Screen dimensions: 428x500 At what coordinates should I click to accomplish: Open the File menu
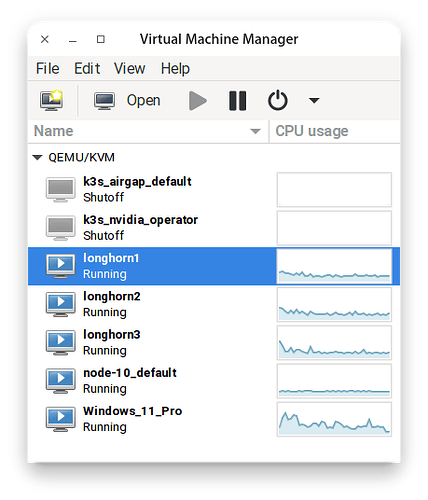48,69
